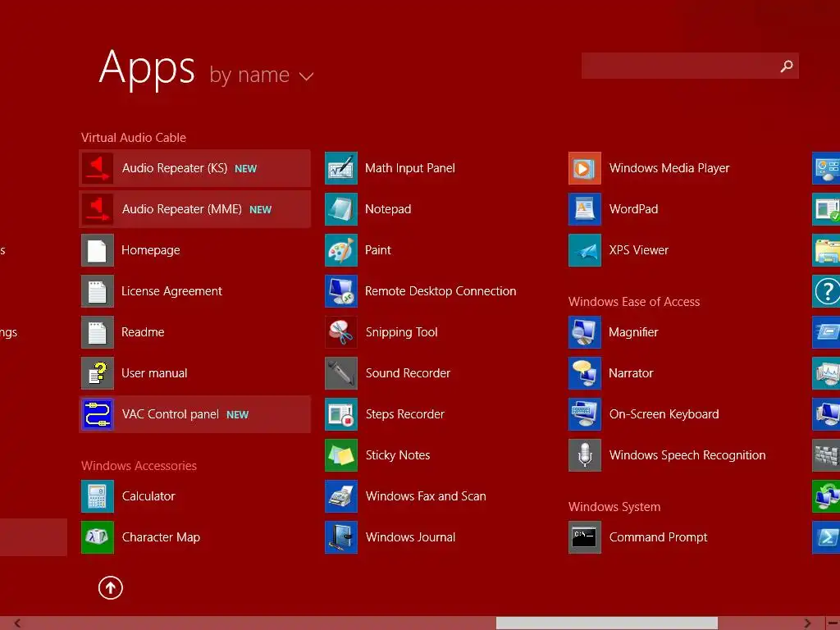Open Steps Recorder icon

point(341,414)
